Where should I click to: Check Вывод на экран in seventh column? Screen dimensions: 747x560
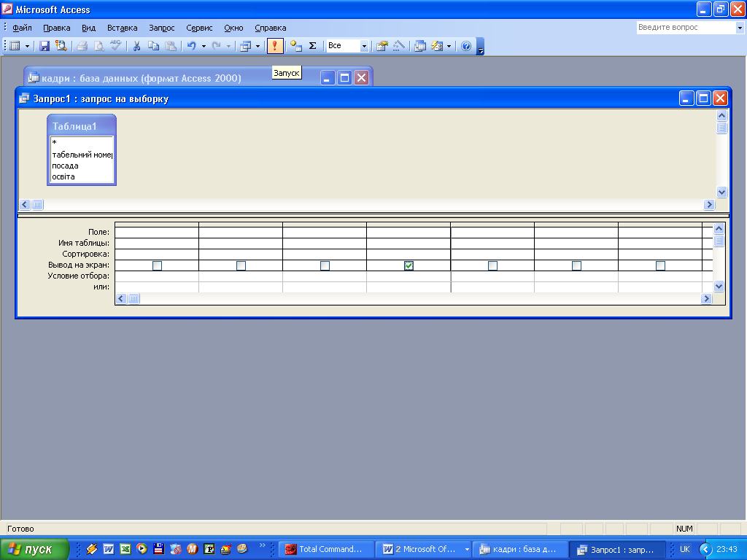(x=660, y=265)
